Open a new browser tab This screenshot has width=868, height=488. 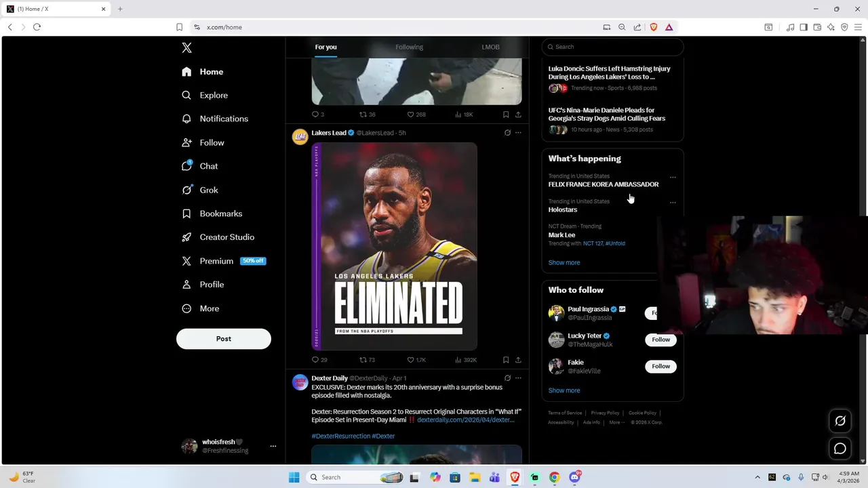point(120,9)
